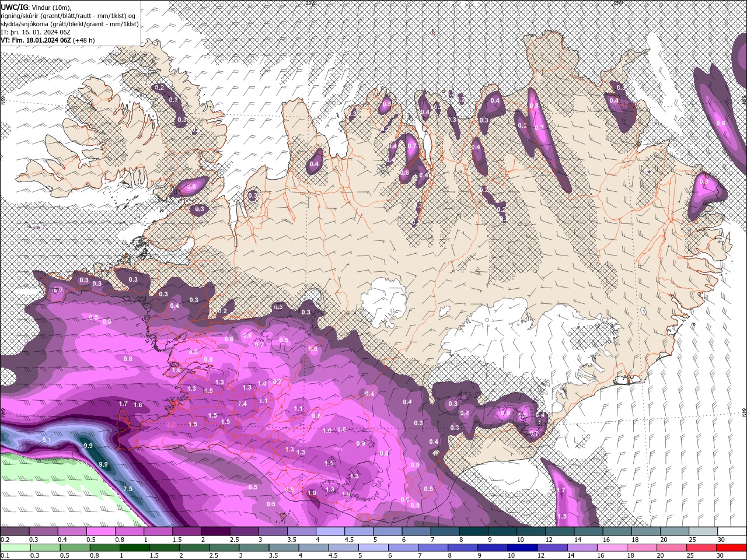747x560 pixels.
Task: Select lower legend swatch starting at 7
Action: click(x=433, y=548)
